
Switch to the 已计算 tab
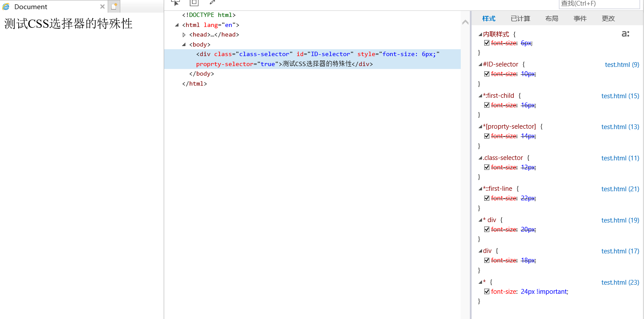tap(520, 18)
